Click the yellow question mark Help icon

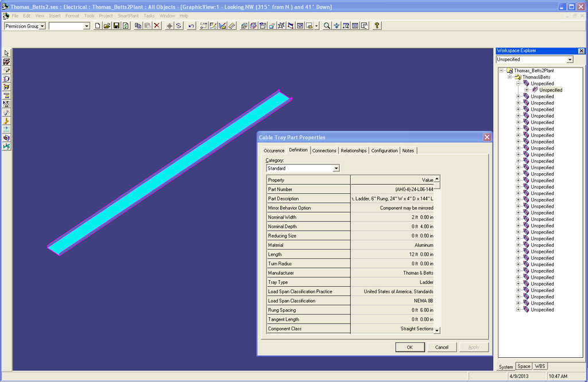pyautogui.click(x=377, y=26)
